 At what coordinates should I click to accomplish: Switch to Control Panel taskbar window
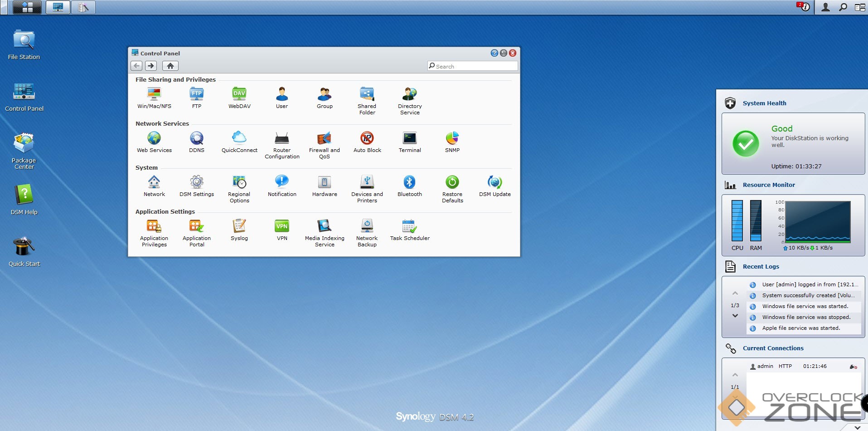click(58, 7)
